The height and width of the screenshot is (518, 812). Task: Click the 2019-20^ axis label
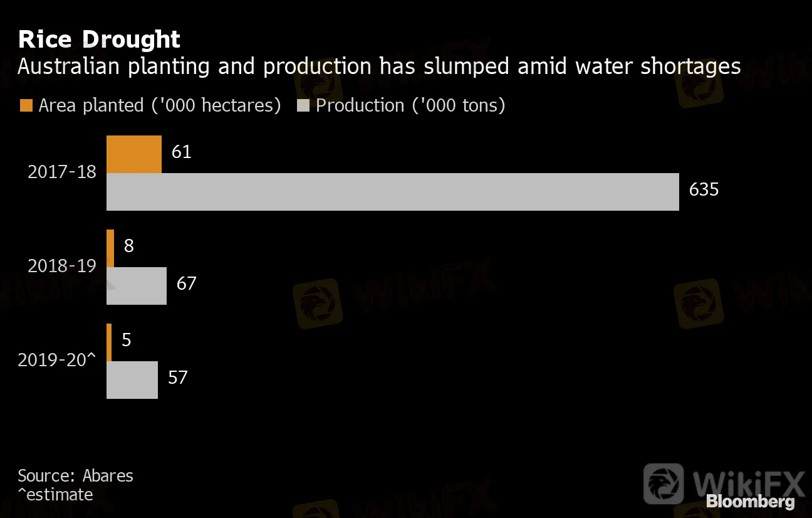(57, 360)
